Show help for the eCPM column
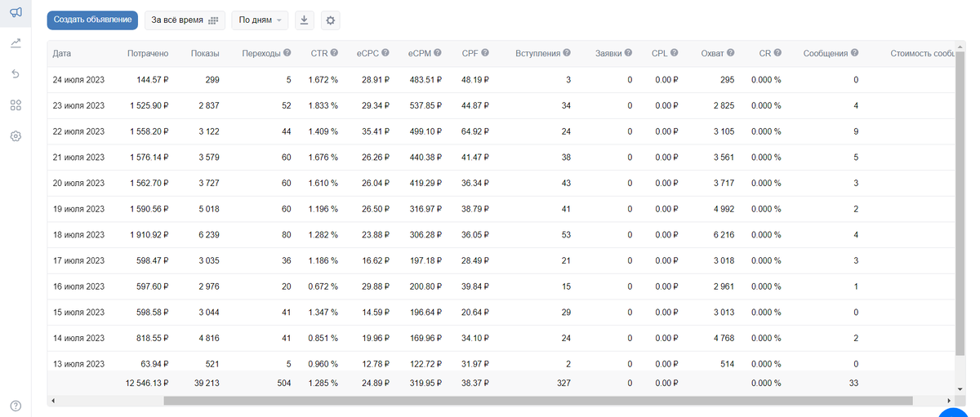 (x=438, y=53)
